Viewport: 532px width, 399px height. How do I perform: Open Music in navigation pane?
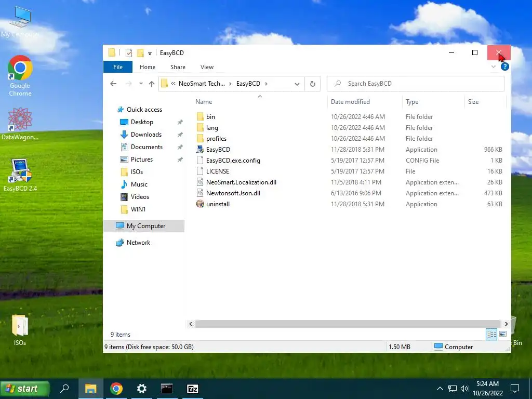pyautogui.click(x=139, y=184)
